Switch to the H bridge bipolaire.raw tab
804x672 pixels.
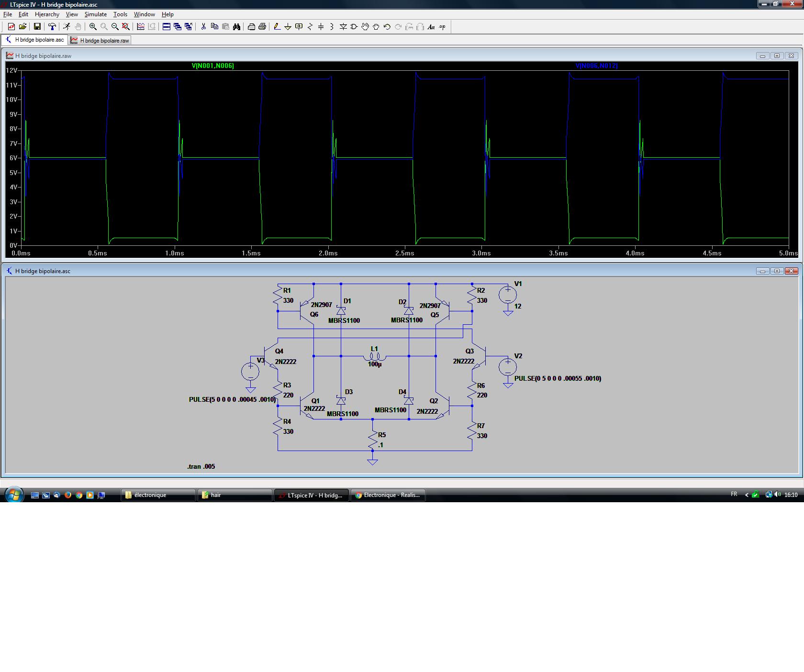tap(100, 41)
